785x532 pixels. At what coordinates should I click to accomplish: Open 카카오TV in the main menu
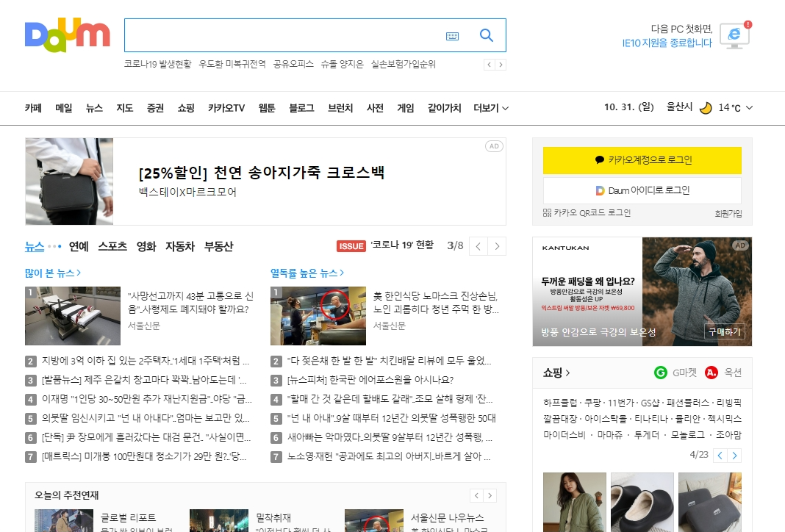coord(226,107)
